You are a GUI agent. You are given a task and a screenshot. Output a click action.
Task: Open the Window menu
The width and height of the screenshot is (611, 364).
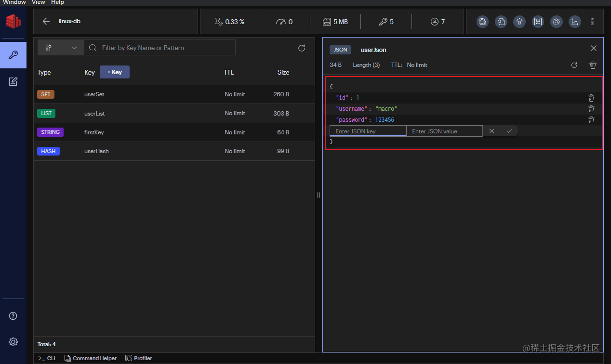pyautogui.click(x=14, y=2)
